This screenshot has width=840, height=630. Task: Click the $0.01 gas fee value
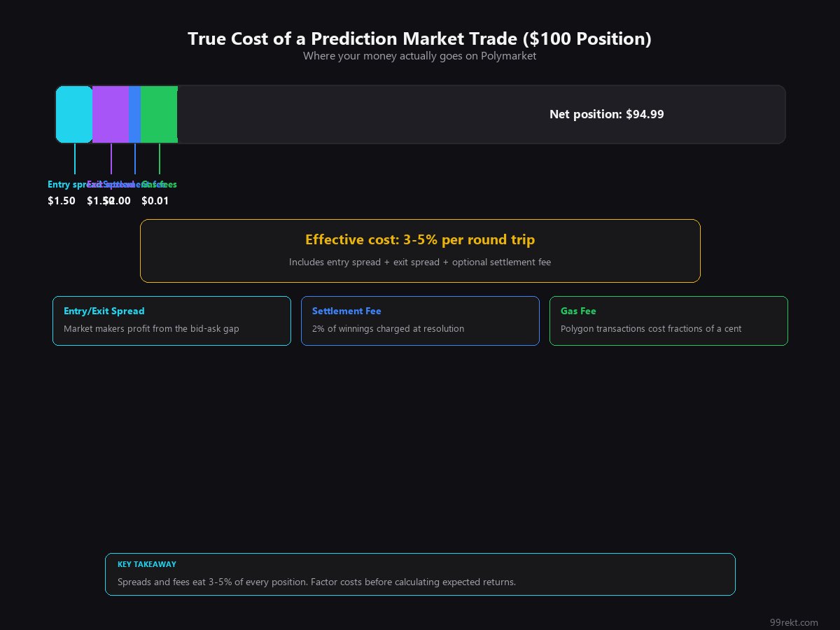pyautogui.click(x=155, y=201)
